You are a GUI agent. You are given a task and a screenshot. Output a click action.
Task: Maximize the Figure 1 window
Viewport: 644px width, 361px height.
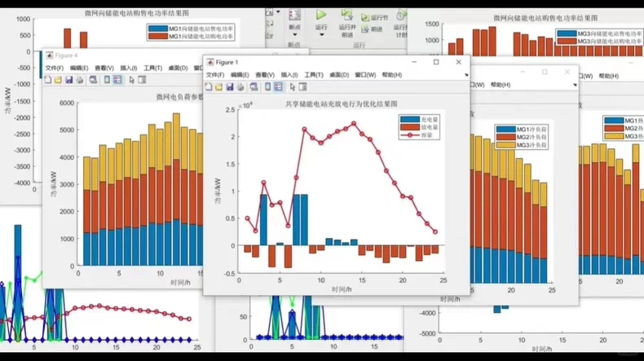click(436, 62)
